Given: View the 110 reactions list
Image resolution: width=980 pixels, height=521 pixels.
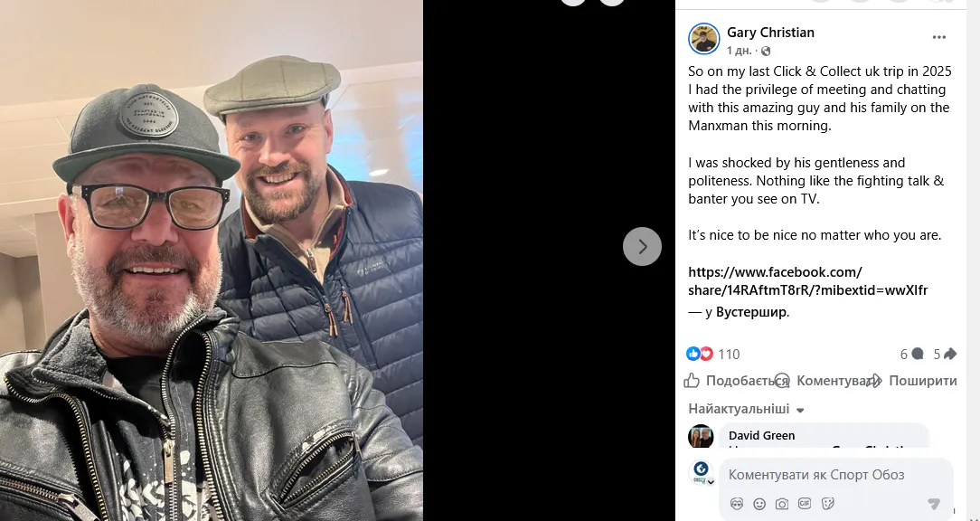Looking at the screenshot, I should click(728, 354).
